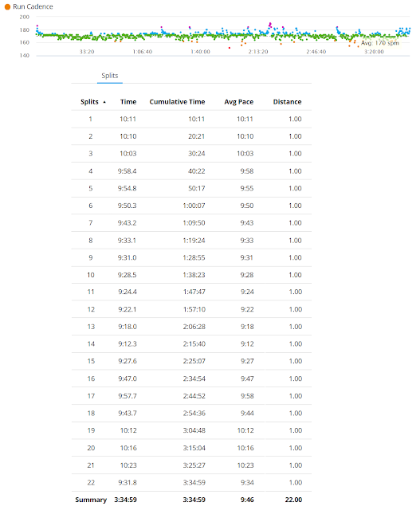Select the 1:40:00 point on cadence chart
The image size is (420, 510).
[x=200, y=52]
